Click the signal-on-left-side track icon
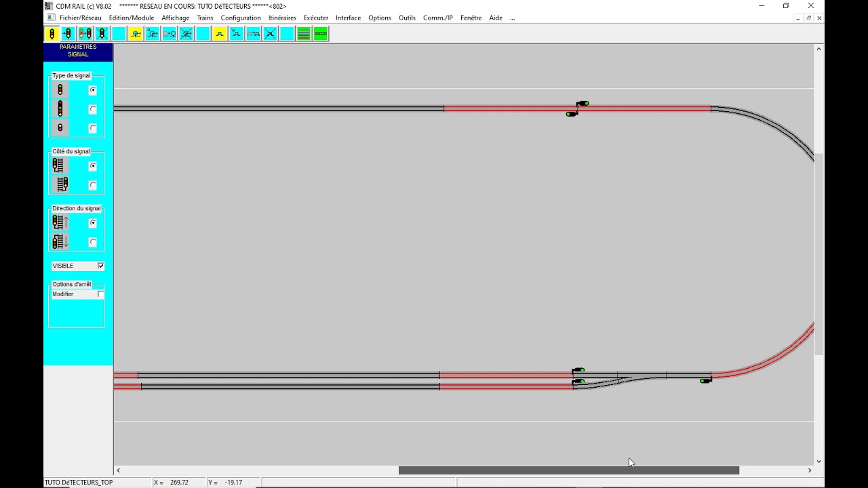The width and height of the screenshot is (868, 488). (60, 165)
